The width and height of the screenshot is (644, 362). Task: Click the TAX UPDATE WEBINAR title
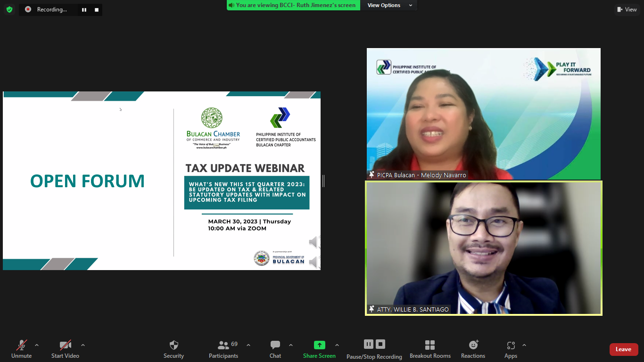[x=245, y=168]
